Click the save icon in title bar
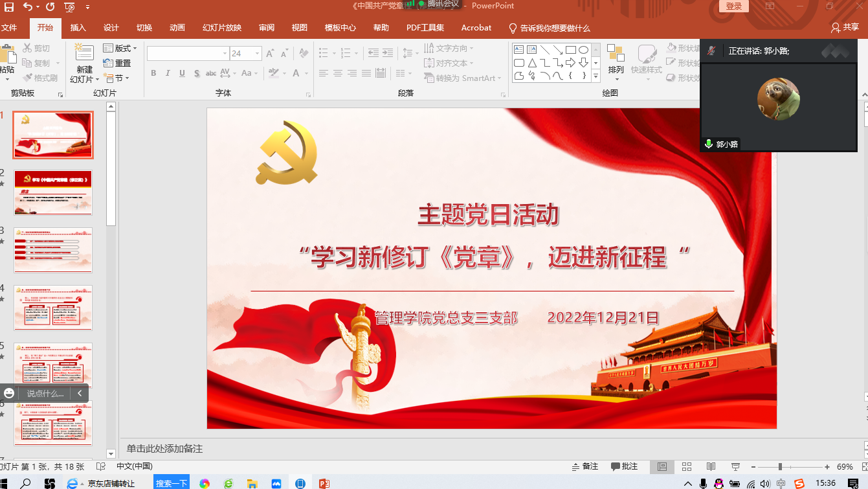This screenshot has height=489, width=868. pos(9,6)
